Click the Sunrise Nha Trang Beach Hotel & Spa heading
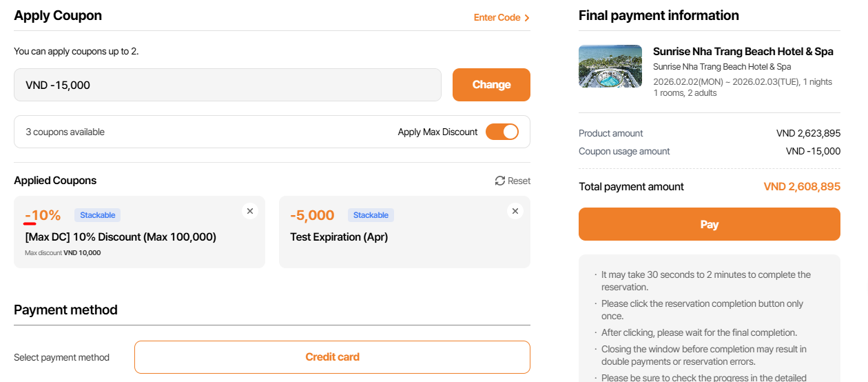Screen dimensions: 868x382 [x=743, y=52]
